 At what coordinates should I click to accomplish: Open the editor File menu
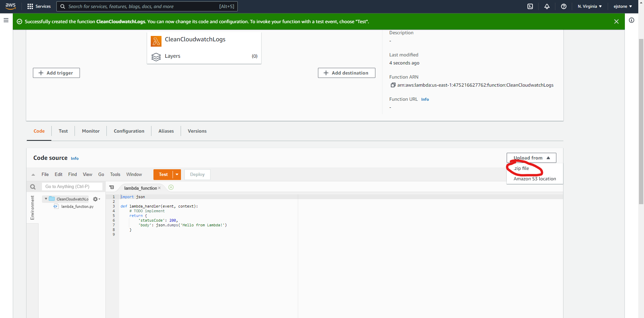[x=45, y=175]
